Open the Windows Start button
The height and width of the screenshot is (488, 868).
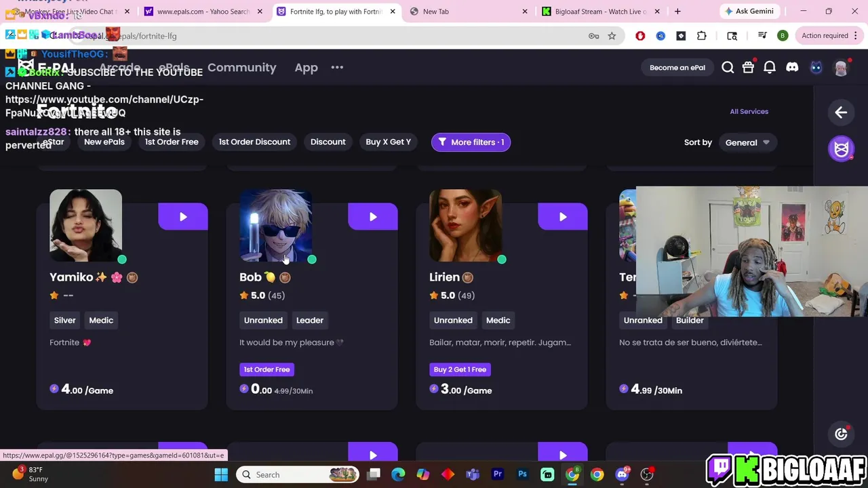tap(221, 474)
